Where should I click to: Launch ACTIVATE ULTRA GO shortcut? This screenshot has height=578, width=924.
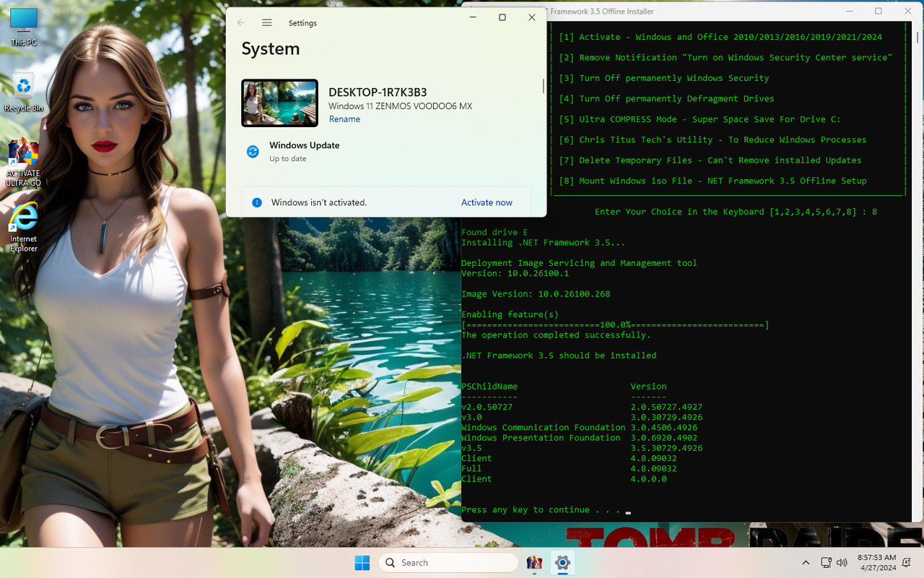(x=24, y=162)
